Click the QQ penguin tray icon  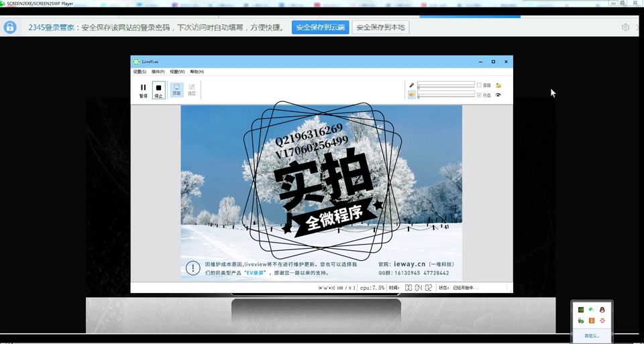coord(602,310)
